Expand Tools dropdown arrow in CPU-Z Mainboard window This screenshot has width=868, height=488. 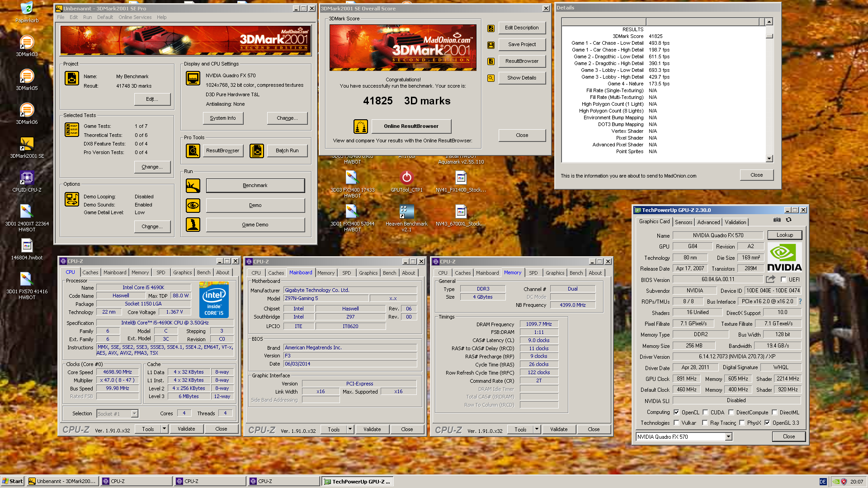pos(350,429)
